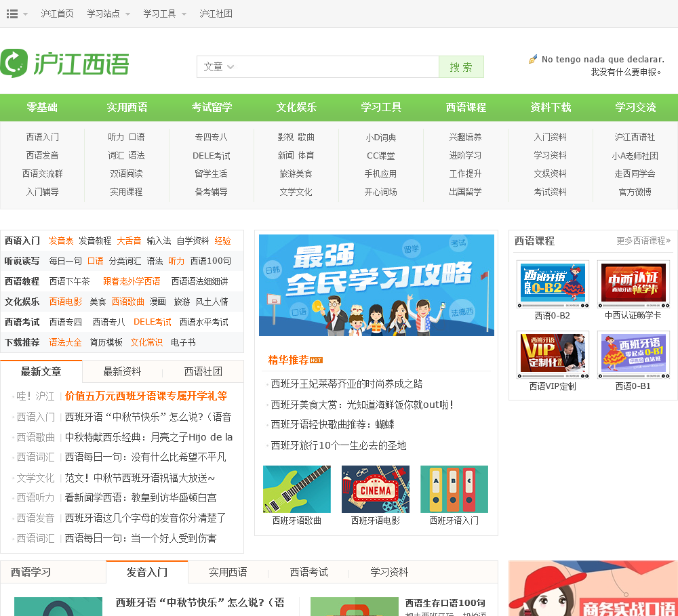Open article 西班牙旅行10个一生必去的圣地
This screenshot has width=678, height=616.
(x=338, y=445)
